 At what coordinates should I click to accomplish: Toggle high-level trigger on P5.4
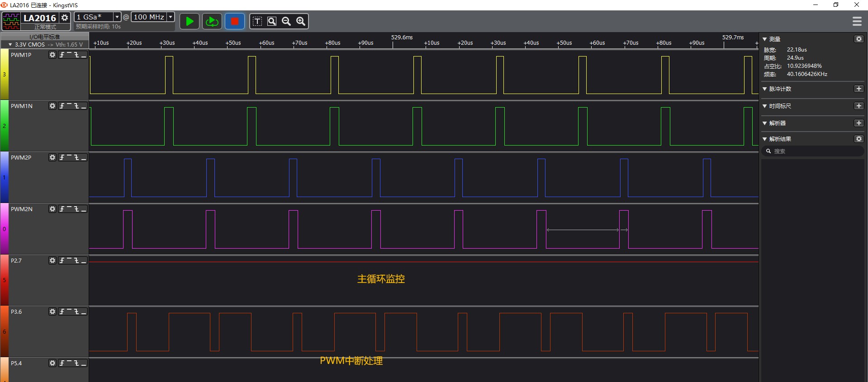pyautogui.click(x=69, y=363)
